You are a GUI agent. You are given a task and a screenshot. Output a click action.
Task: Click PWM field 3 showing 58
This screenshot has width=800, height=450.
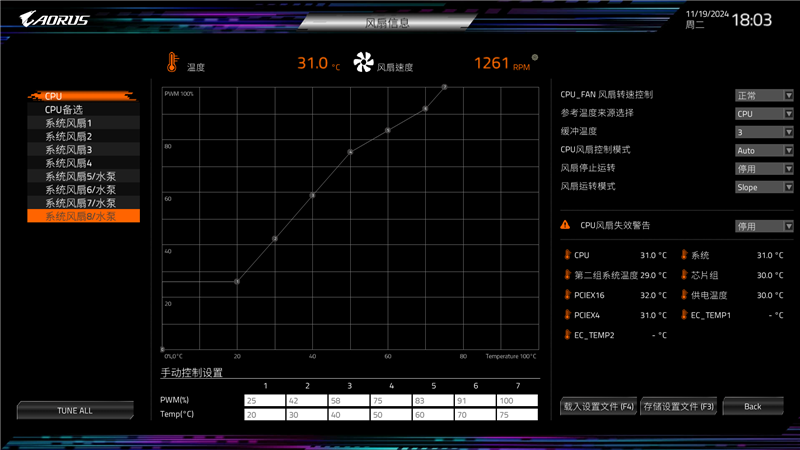[x=348, y=401]
